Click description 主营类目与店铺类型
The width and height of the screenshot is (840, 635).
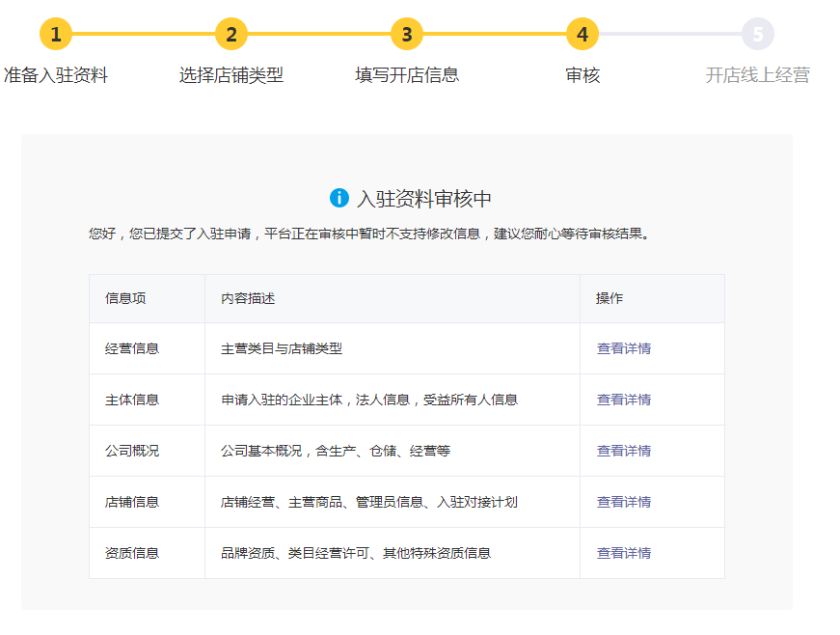(282, 348)
